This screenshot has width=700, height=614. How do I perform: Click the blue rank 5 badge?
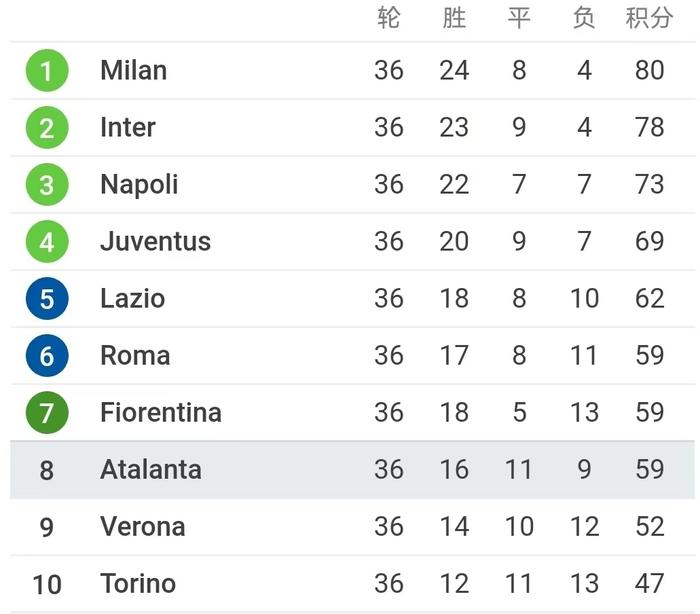pyautogui.click(x=47, y=299)
